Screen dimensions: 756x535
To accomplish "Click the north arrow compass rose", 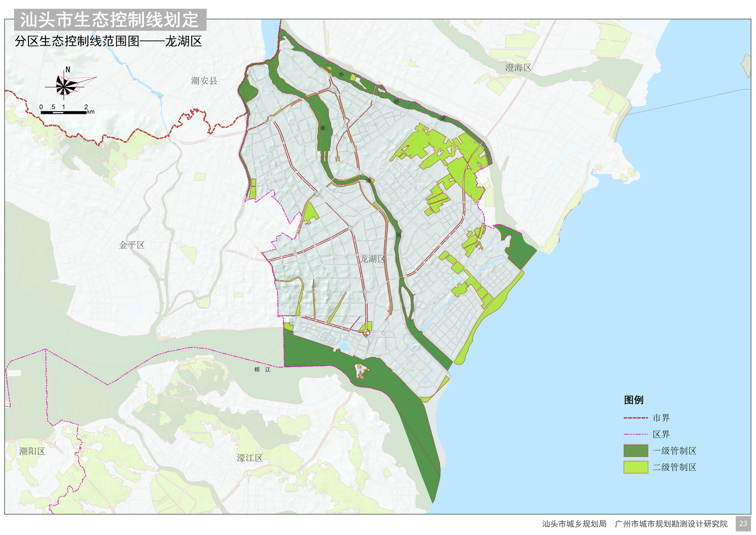I will click(65, 85).
